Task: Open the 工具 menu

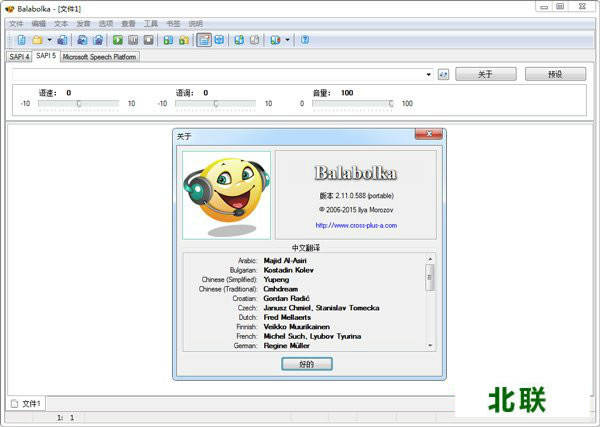Action: point(151,24)
